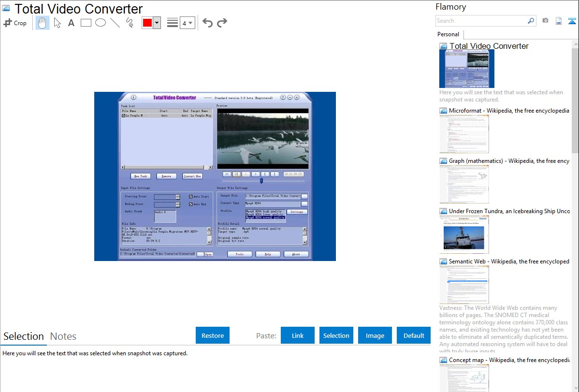This screenshot has width=579, height=392.
Task: Pick the ellipse shape tool
Action: pyautogui.click(x=101, y=23)
